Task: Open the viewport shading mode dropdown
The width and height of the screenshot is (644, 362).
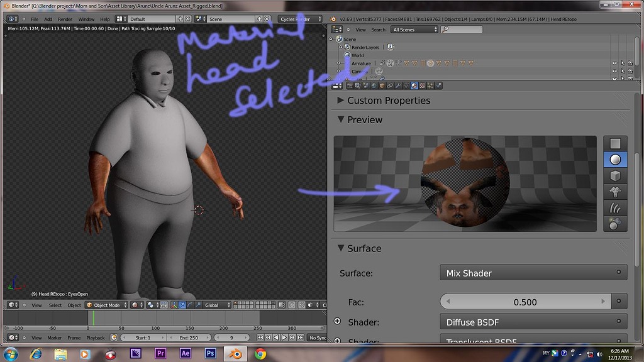Action: click(136, 305)
